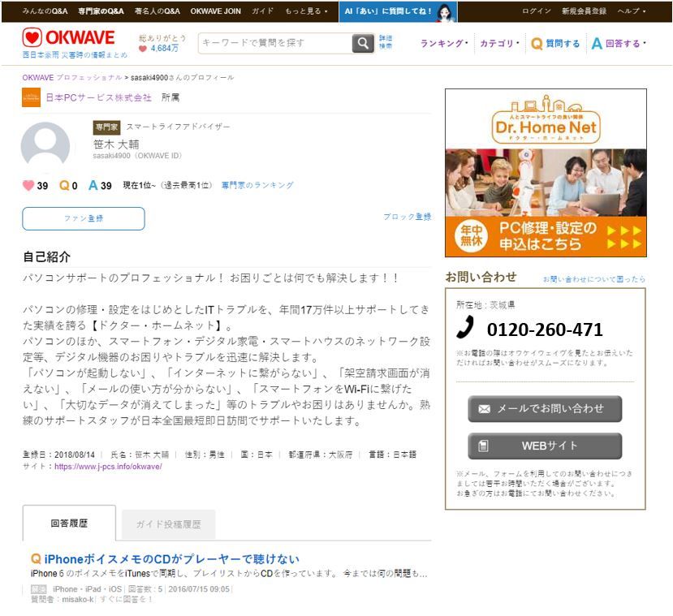
Task: Click the 自己紹介 heading
Action: coord(46,256)
